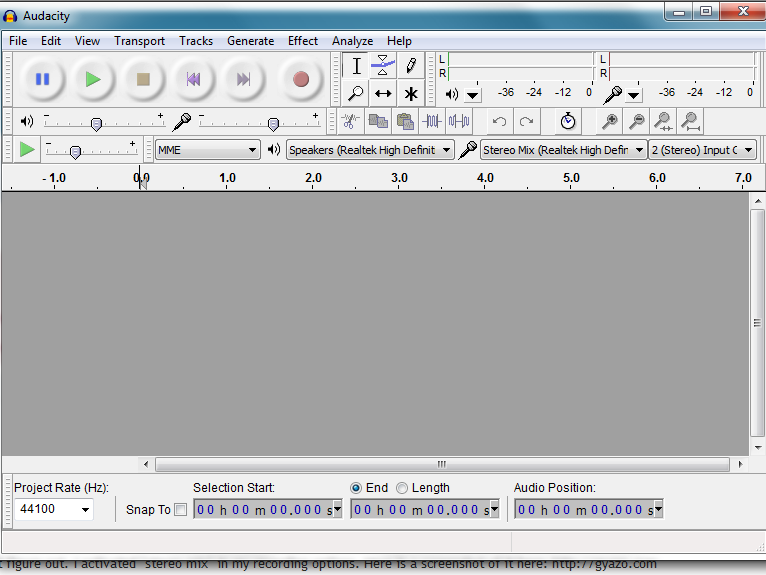Click the input volume slider thumb
This screenshot has height=575, width=766.
pyautogui.click(x=274, y=124)
